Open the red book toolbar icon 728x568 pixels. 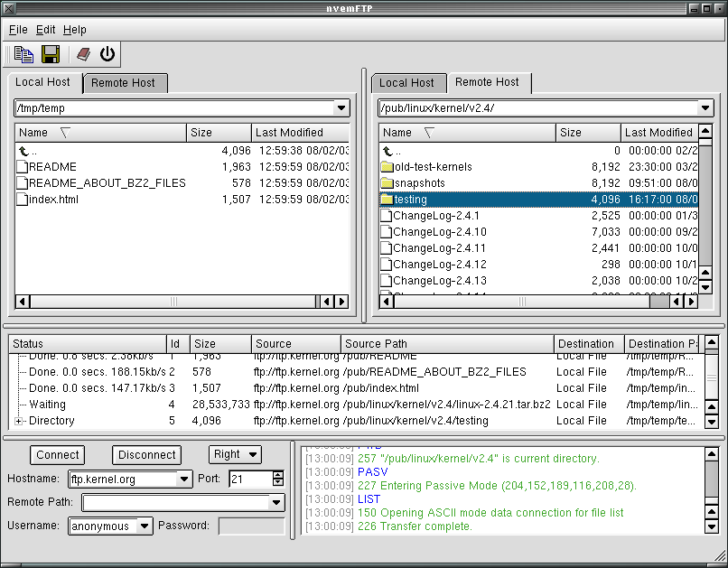pos(83,54)
